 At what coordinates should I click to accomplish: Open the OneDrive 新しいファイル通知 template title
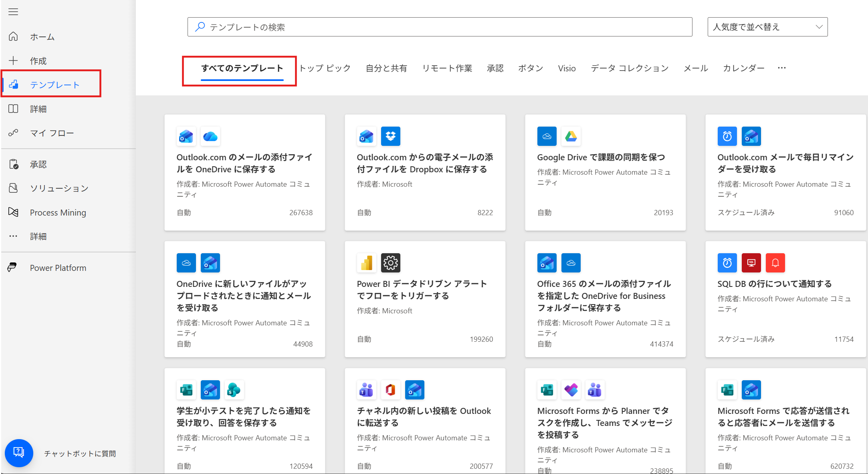coord(244,296)
